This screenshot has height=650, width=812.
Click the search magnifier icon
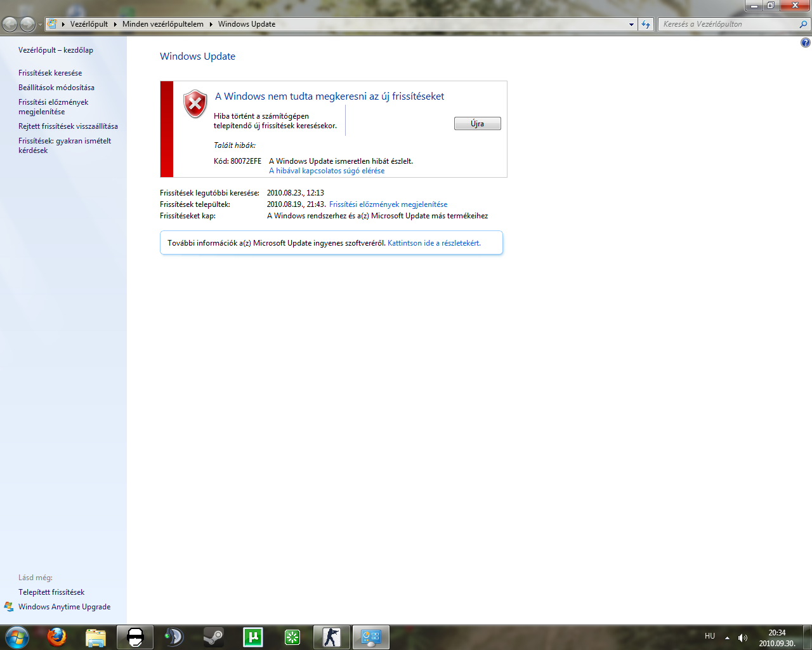(804, 24)
